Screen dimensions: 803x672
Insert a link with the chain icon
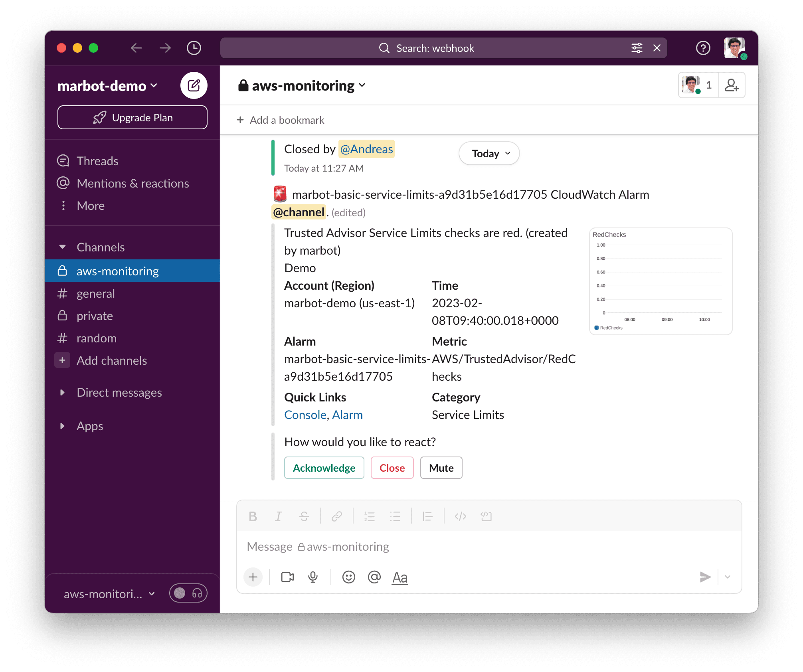(x=337, y=516)
